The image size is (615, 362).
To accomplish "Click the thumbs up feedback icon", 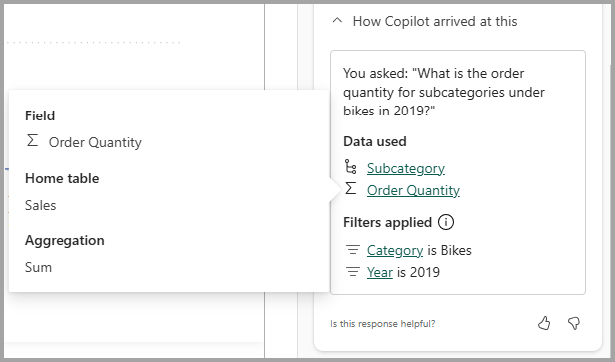I will (544, 323).
